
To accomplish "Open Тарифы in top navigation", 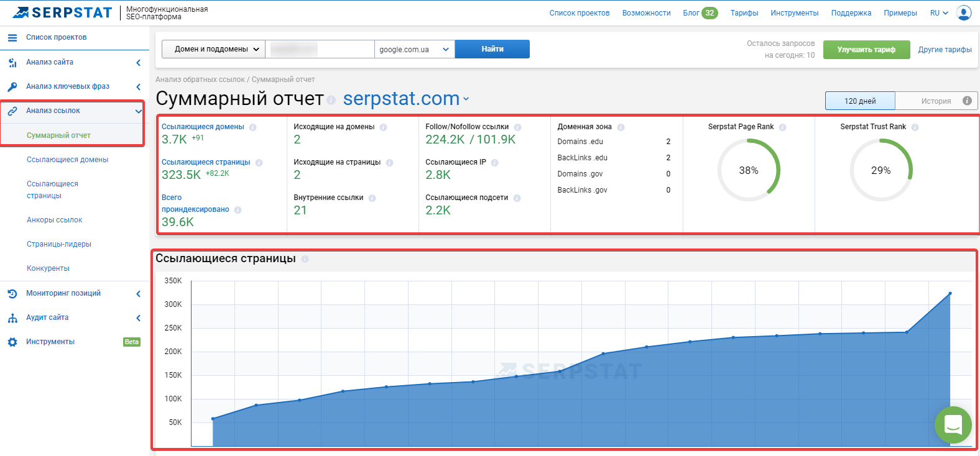I will click(x=744, y=13).
